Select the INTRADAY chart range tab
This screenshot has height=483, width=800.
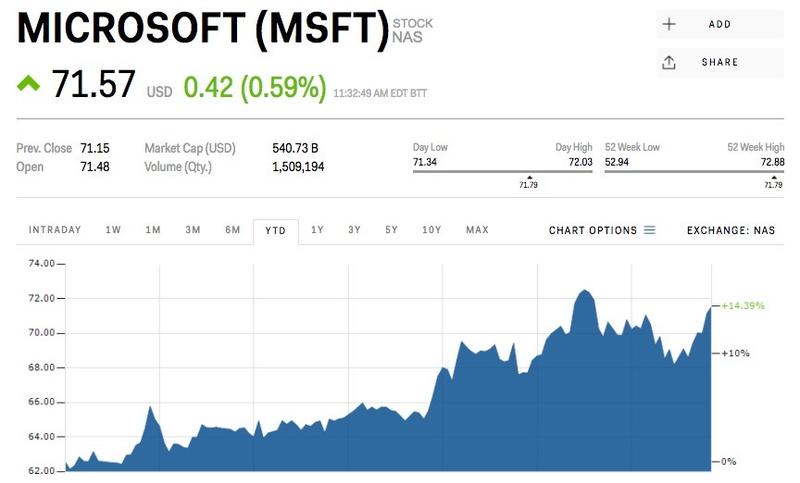click(55, 230)
